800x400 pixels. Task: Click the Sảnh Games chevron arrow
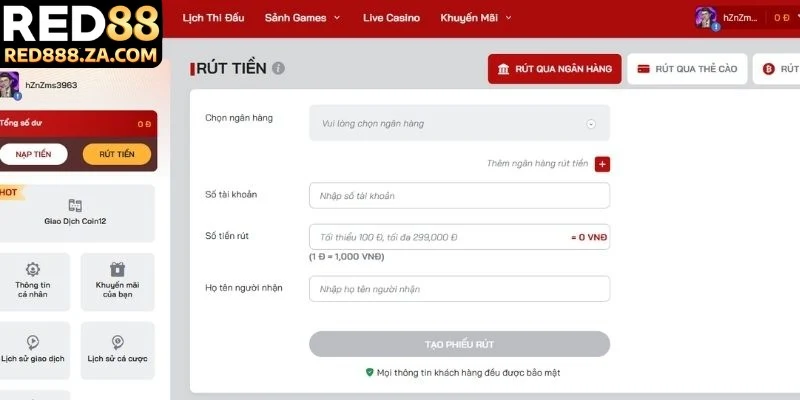[x=337, y=18]
